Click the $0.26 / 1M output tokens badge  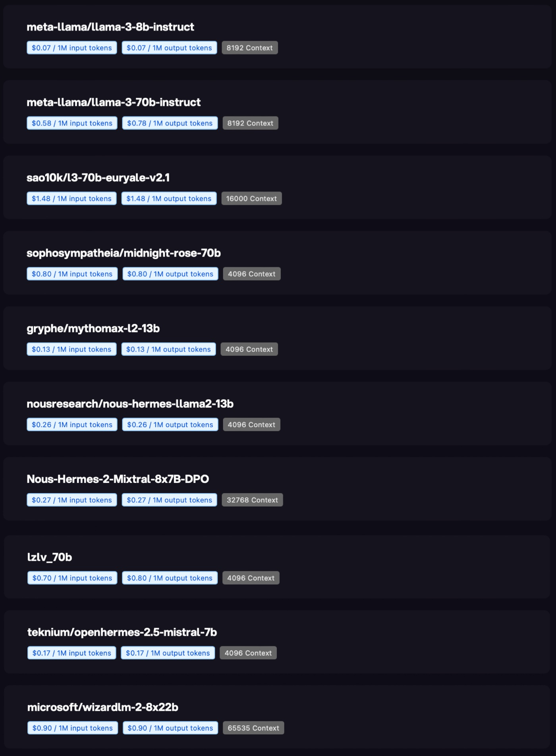click(170, 425)
